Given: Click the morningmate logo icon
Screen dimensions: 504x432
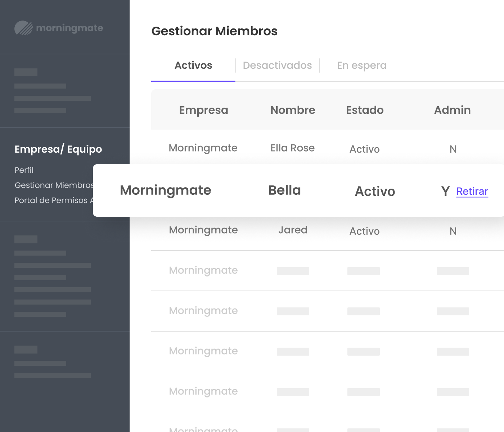Looking at the screenshot, I should coord(24,28).
